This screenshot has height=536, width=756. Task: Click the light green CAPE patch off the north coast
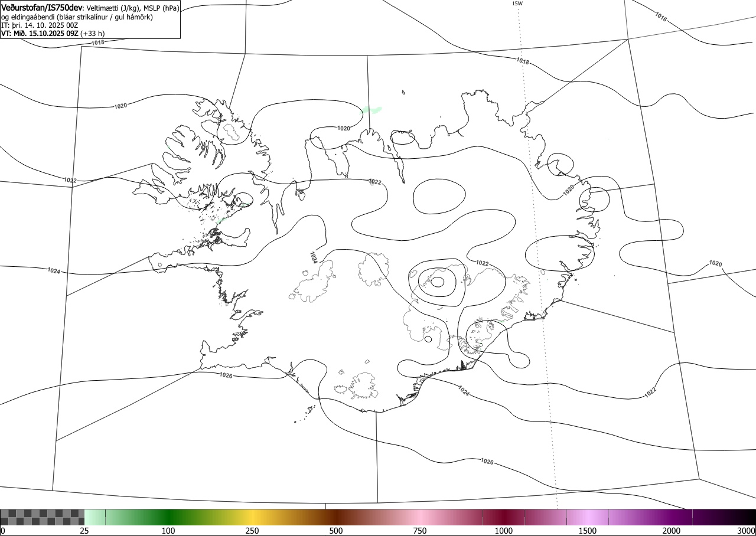(x=372, y=109)
